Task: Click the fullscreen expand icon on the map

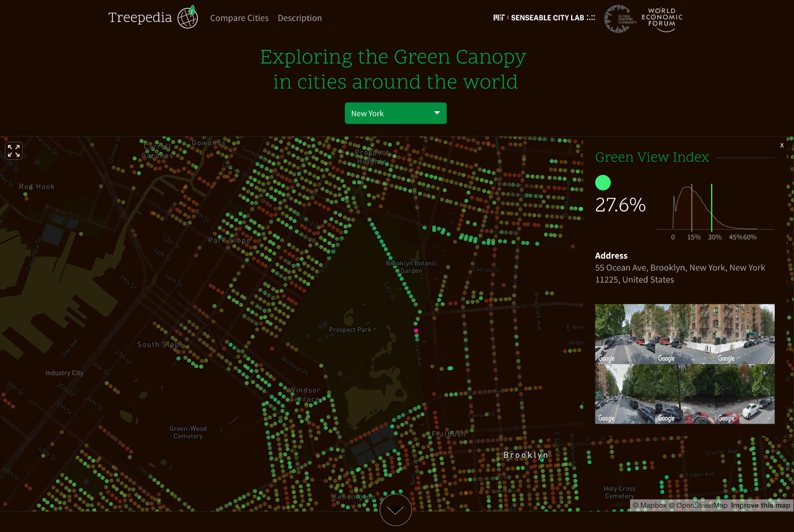Action: 14,150
